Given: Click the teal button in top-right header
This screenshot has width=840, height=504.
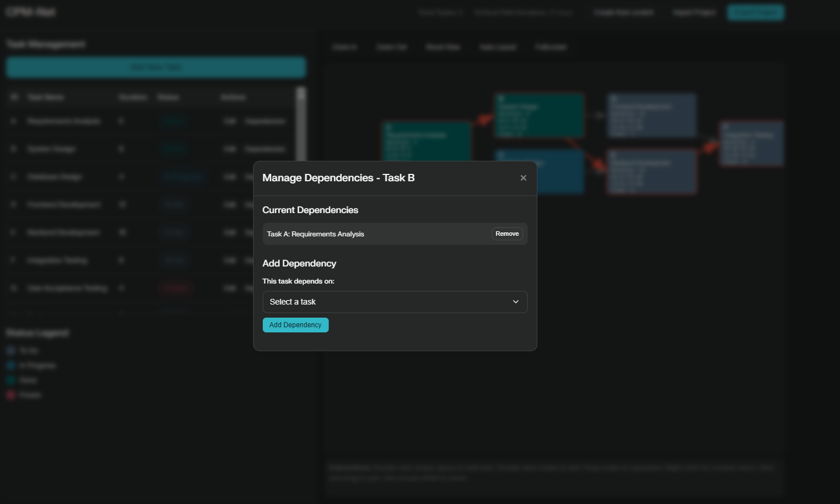Looking at the screenshot, I should [x=755, y=13].
